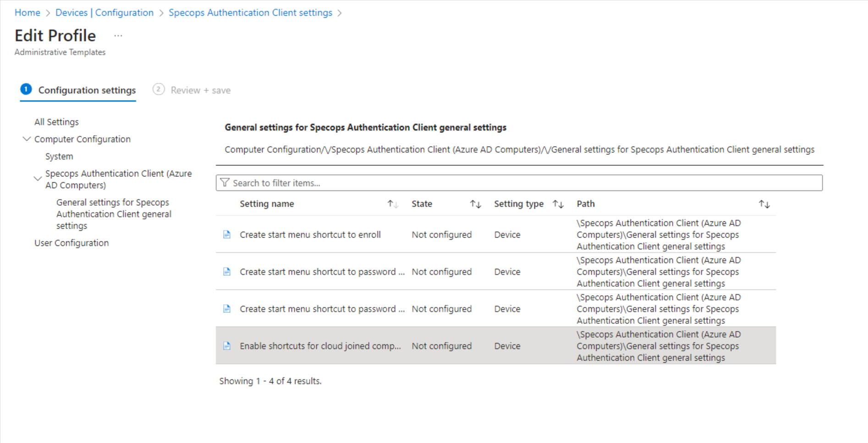Collapse Specops Authentication Client tree chevron

pos(38,179)
